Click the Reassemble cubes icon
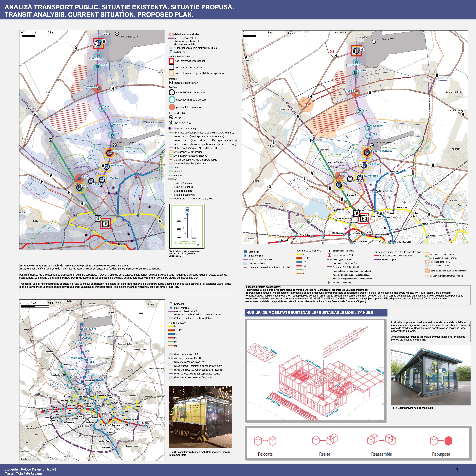Viewport: 476px width, 476px height. click(x=381, y=439)
